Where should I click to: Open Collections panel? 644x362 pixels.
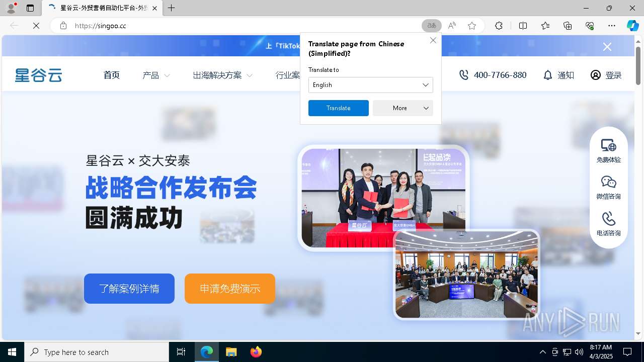click(x=568, y=26)
